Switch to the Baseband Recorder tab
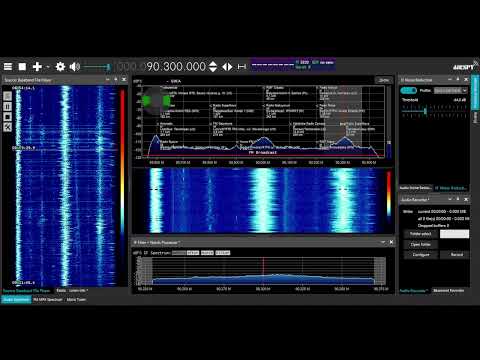 [448, 291]
